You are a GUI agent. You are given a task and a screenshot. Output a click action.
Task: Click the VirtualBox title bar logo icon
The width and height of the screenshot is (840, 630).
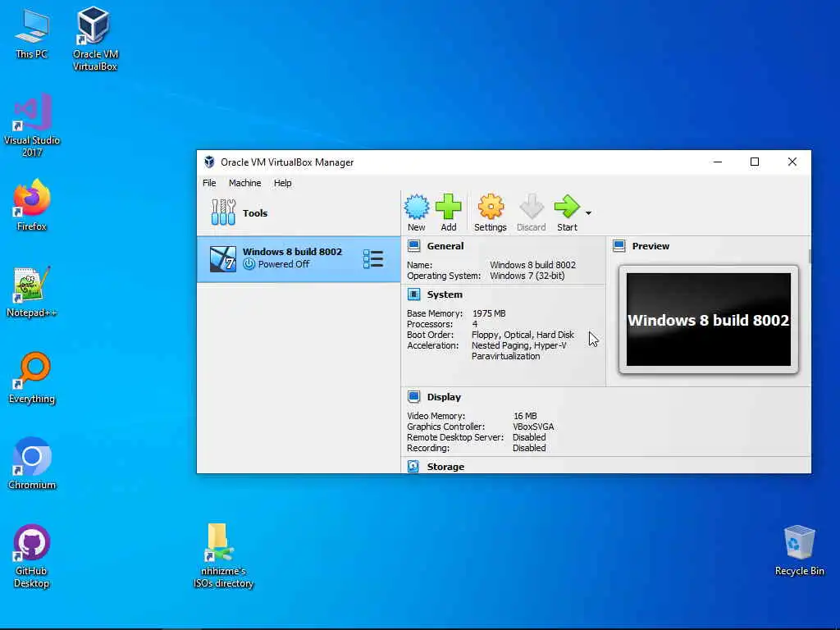pos(209,162)
